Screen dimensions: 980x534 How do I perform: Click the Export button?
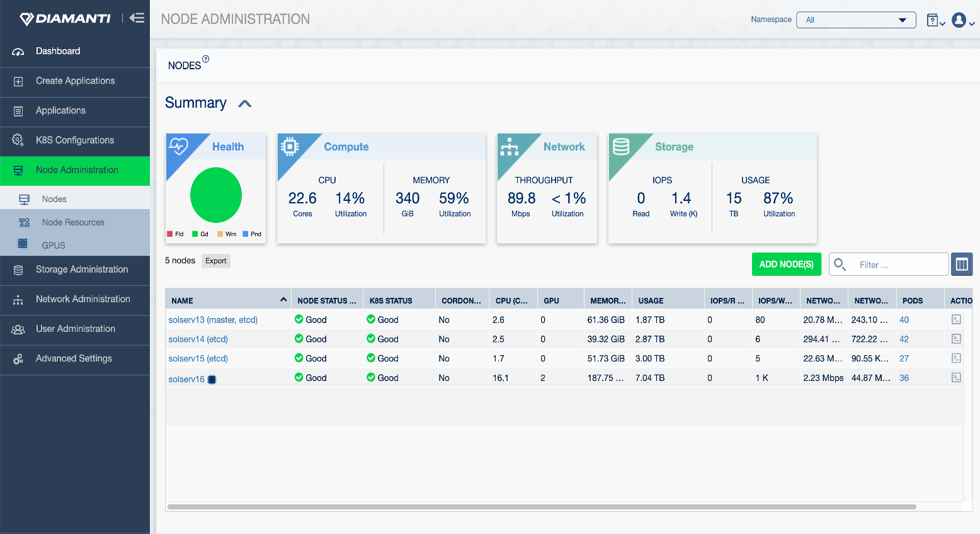coord(215,261)
